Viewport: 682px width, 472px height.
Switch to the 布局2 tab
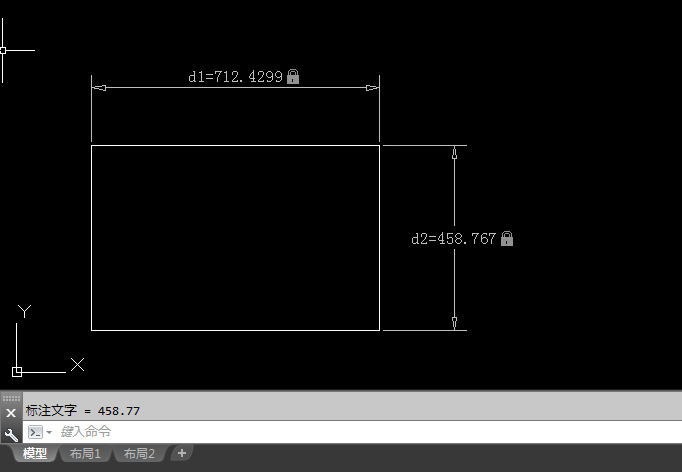pyautogui.click(x=139, y=454)
